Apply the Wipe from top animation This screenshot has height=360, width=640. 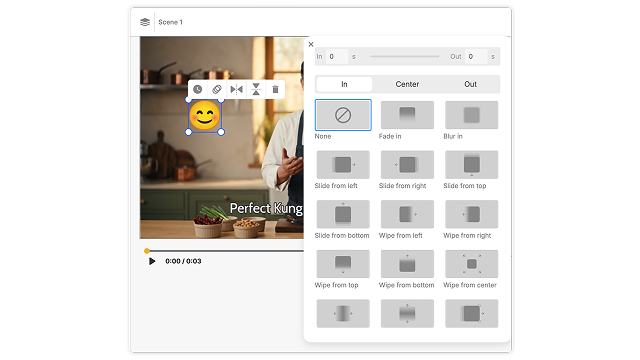[x=343, y=264]
